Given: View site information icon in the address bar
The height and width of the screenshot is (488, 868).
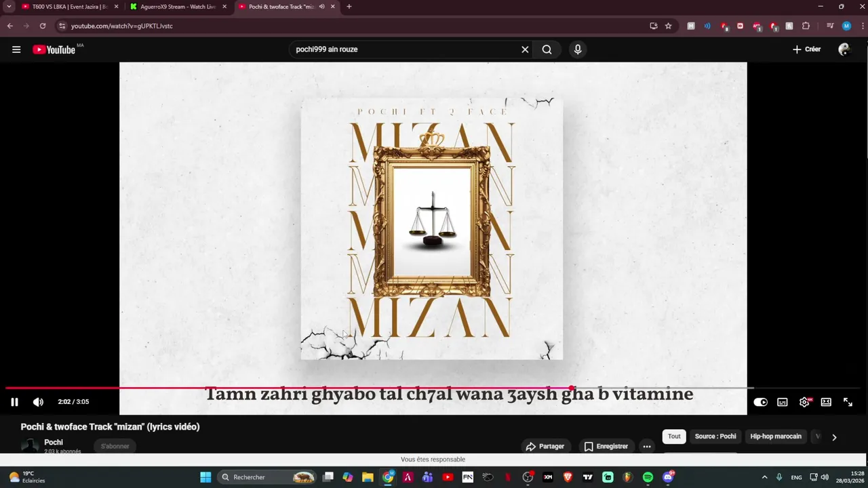Looking at the screenshot, I should pos(62,26).
